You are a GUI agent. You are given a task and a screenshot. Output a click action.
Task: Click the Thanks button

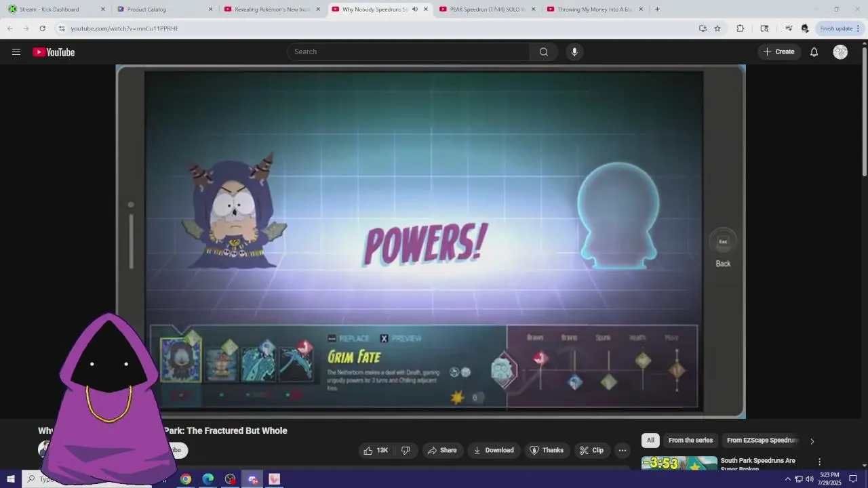coord(547,450)
